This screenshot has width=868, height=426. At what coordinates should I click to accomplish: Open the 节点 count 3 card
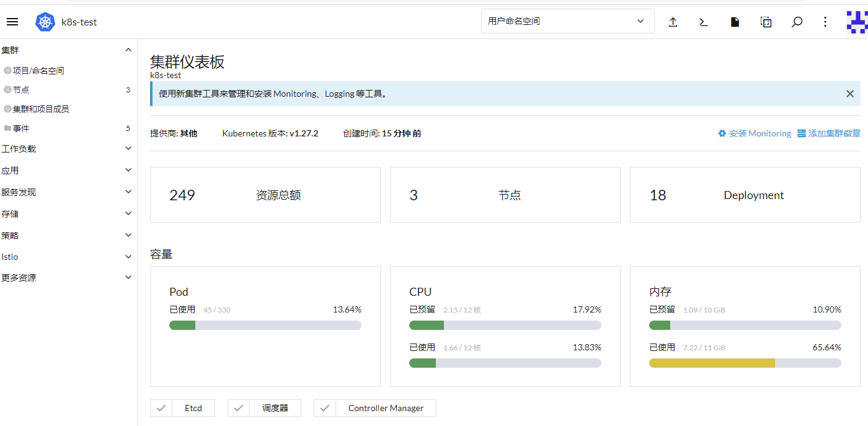pos(505,195)
